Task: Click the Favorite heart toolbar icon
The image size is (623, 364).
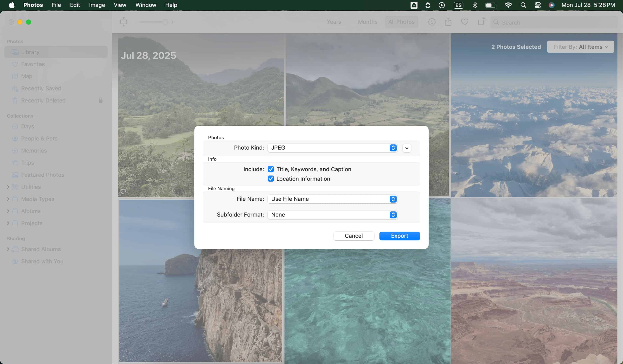Action: (x=464, y=22)
